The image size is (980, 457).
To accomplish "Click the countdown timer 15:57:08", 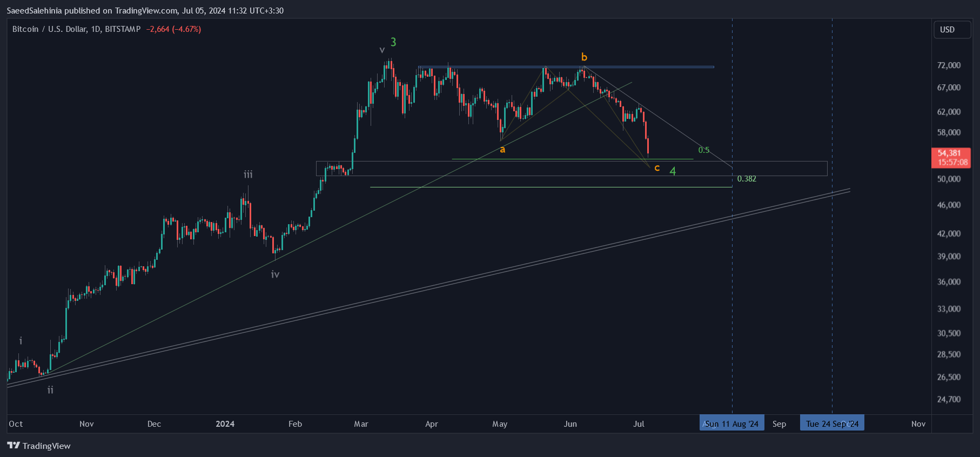I will point(953,162).
